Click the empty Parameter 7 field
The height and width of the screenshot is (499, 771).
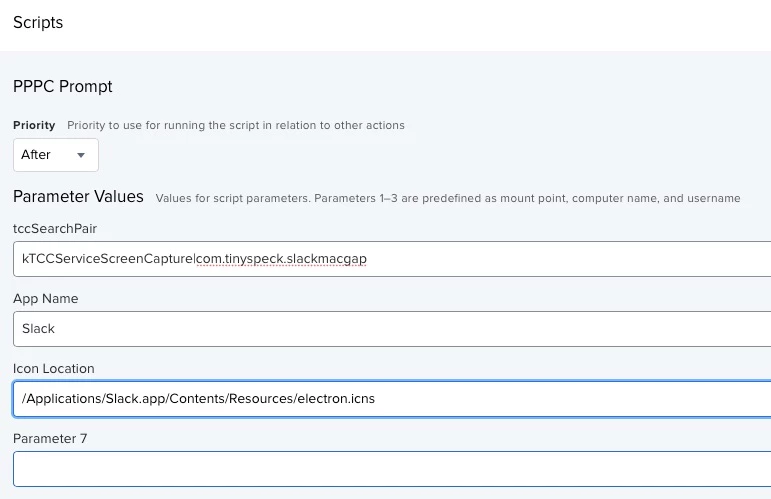coord(392,469)
